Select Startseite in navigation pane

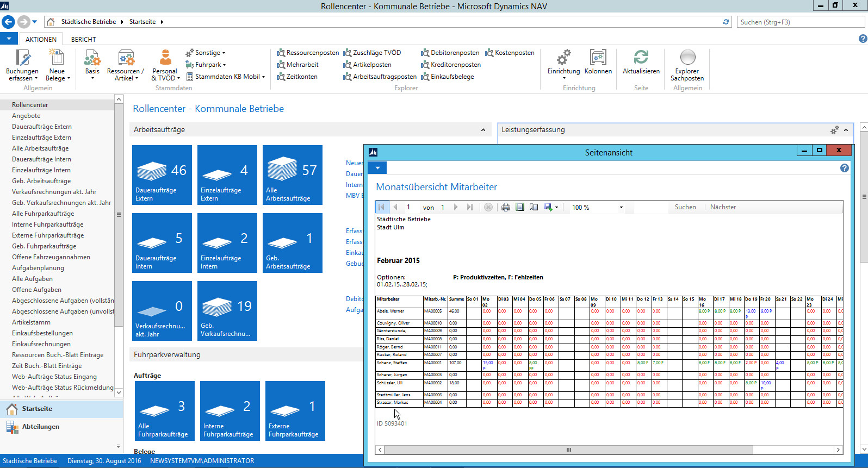[61, 409]
